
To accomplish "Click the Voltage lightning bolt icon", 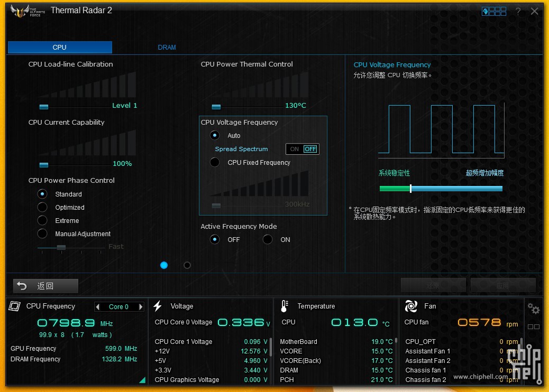I will (x=158, y=306).
